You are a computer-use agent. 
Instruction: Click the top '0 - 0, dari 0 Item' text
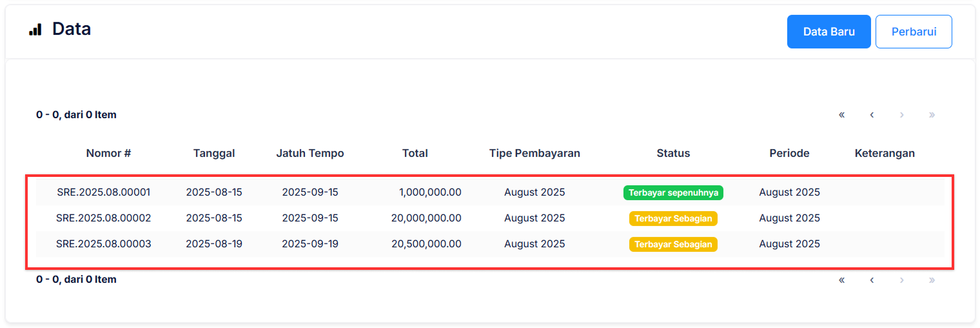tap(76, 114)
